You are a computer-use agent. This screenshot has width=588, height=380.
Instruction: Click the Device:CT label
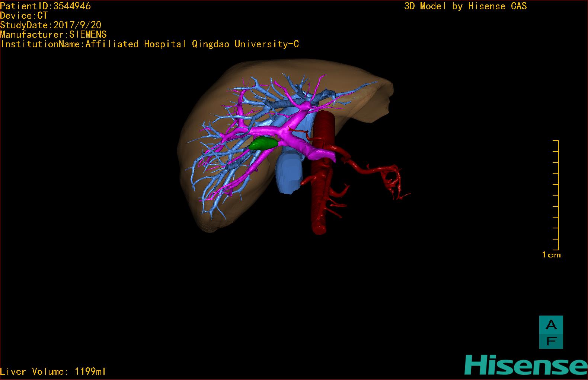[x=24, y=16]
